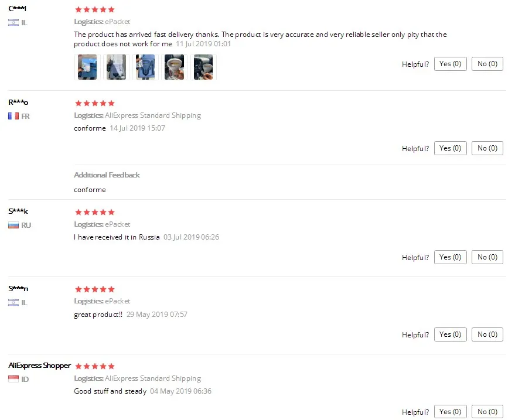
Task: Vote No on C***l's review
Action: coord(487,64)
